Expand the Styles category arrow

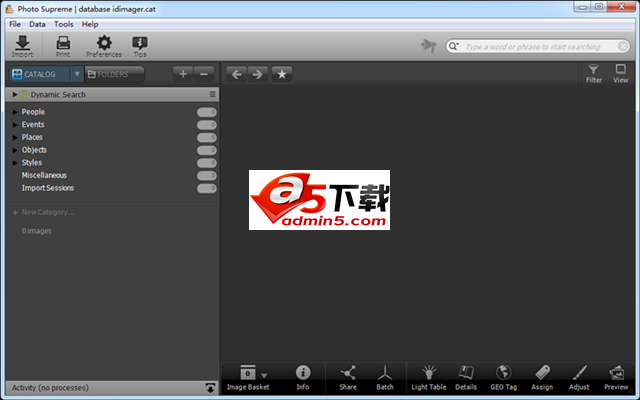point(15,162)
